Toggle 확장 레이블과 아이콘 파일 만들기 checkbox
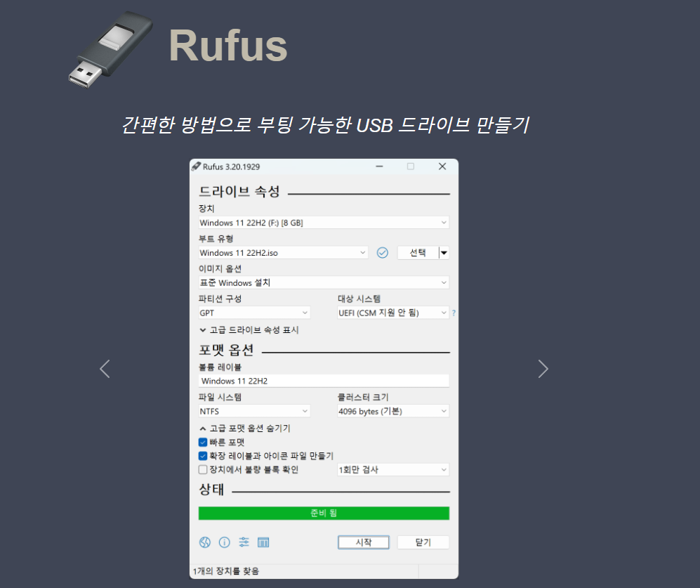Image resolution: width=700 pixels, height=588 pixels. [203, 456]
